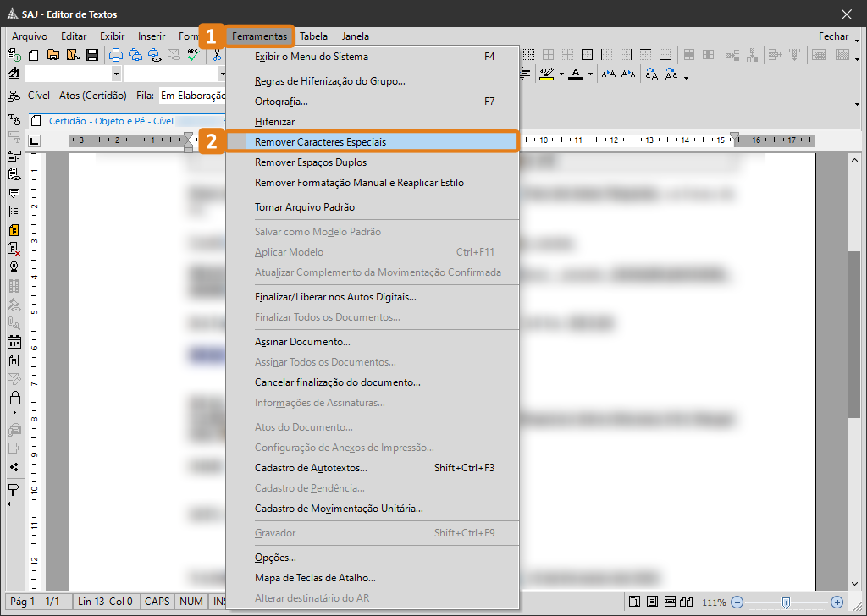Click the zoom in plus button
Viewport: 867px width, 616px height.
[837, 602]
